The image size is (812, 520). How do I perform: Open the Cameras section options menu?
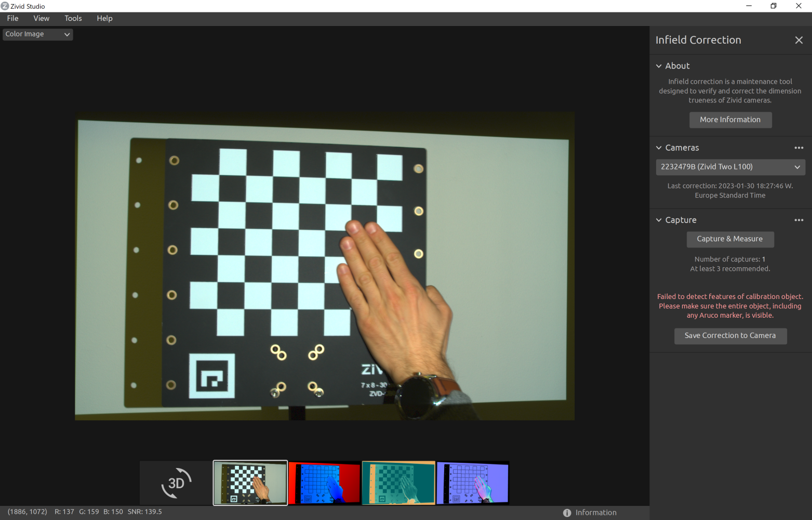[798, 148]
